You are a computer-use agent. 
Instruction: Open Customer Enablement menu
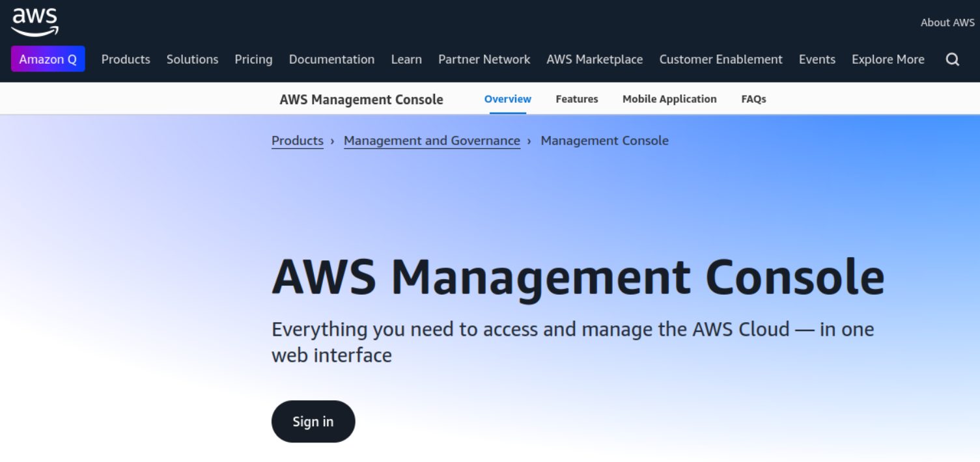(x=721, y=59)
